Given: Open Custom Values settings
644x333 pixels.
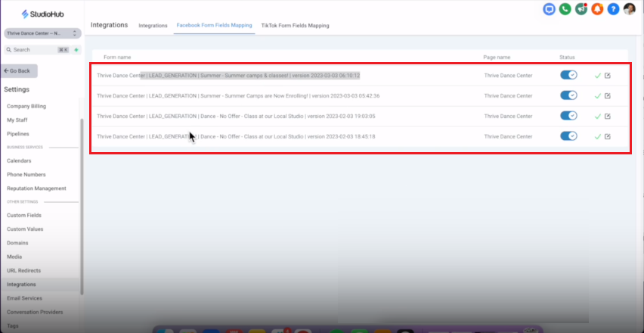Looking at the screenshot, I should [x=25, y=229].
